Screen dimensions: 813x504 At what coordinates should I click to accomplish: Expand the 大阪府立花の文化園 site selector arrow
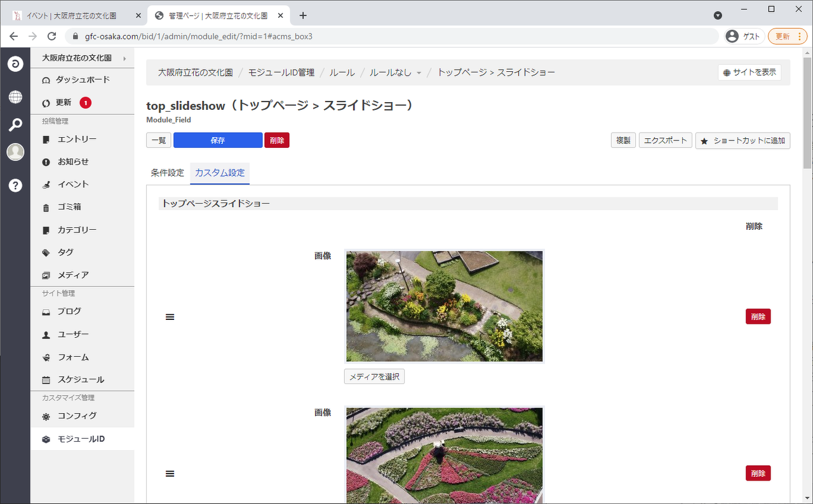tap(124, 58)
